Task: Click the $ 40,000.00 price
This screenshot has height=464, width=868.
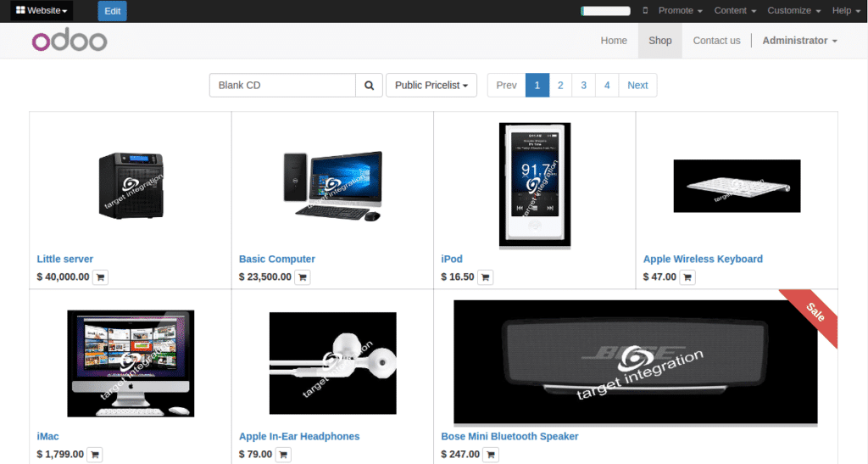Action: coord(63,277)
